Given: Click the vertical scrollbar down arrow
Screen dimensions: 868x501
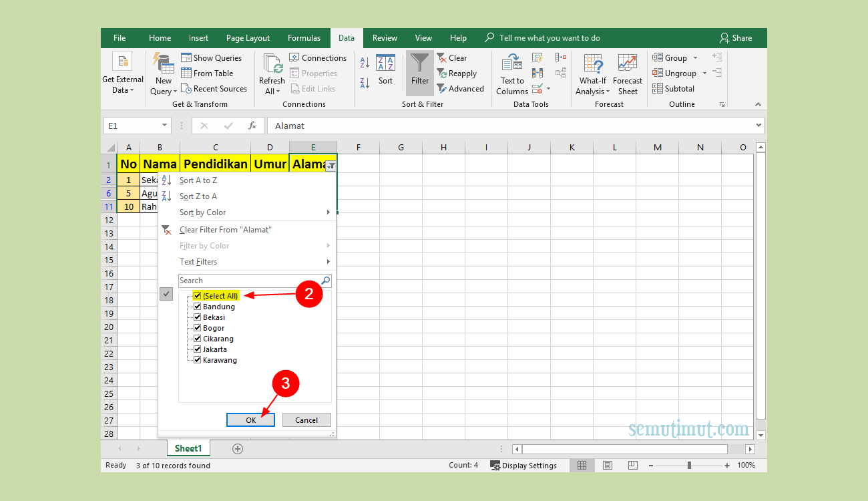Looking at the screenshot, I should pos(761,435).
